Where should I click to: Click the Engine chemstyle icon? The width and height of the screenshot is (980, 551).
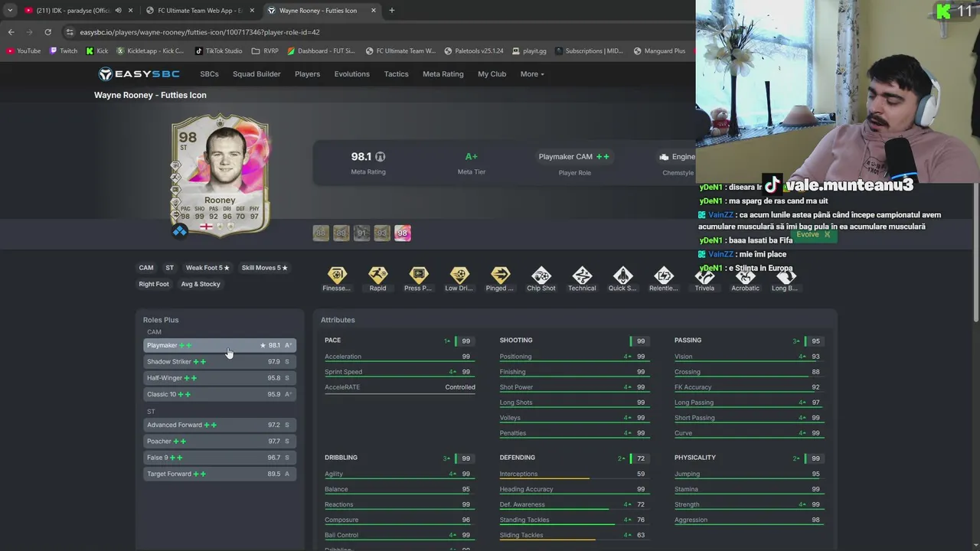664,157
